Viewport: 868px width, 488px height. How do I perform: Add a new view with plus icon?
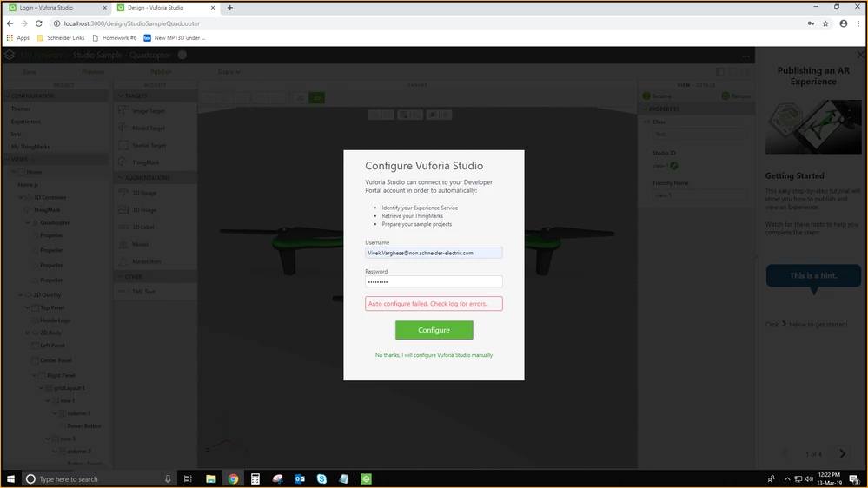32,160
